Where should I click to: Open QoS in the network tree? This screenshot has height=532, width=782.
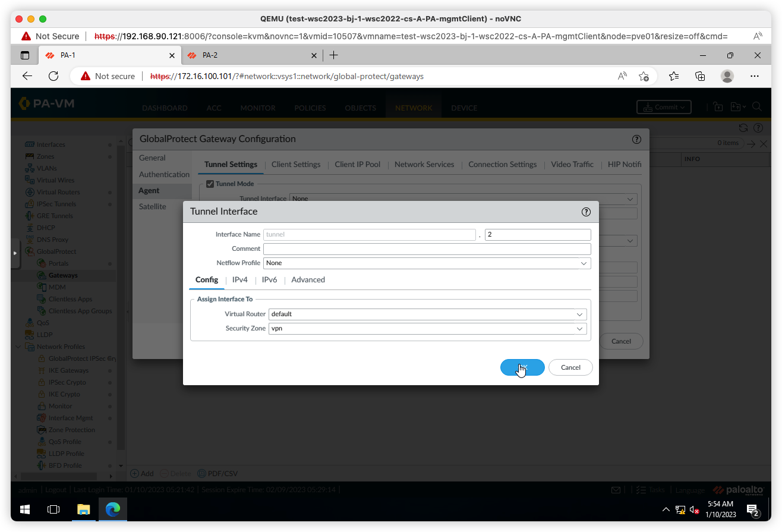tap(43, 323)
